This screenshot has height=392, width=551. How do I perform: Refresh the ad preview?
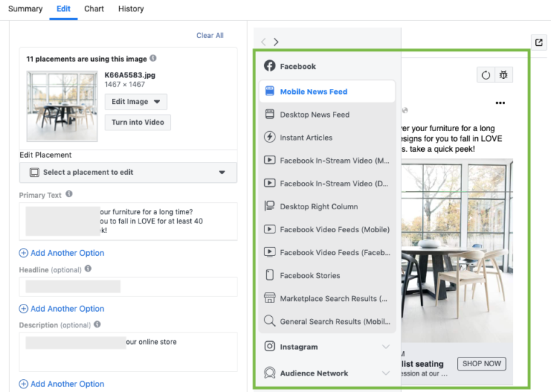pos(486,75)
